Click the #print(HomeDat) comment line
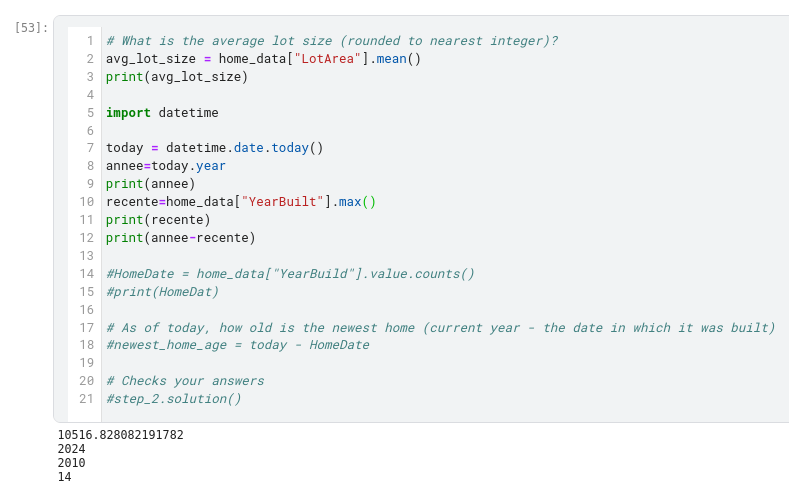Image resolution: width=789 pixels, height=488 pixels. pos(162,293)
